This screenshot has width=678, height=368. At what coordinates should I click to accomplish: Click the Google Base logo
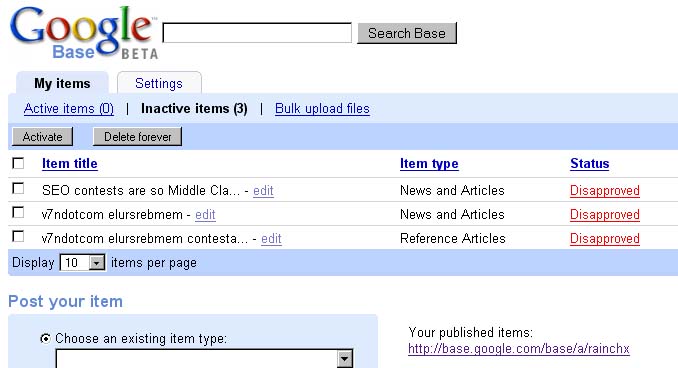[83, 33]
